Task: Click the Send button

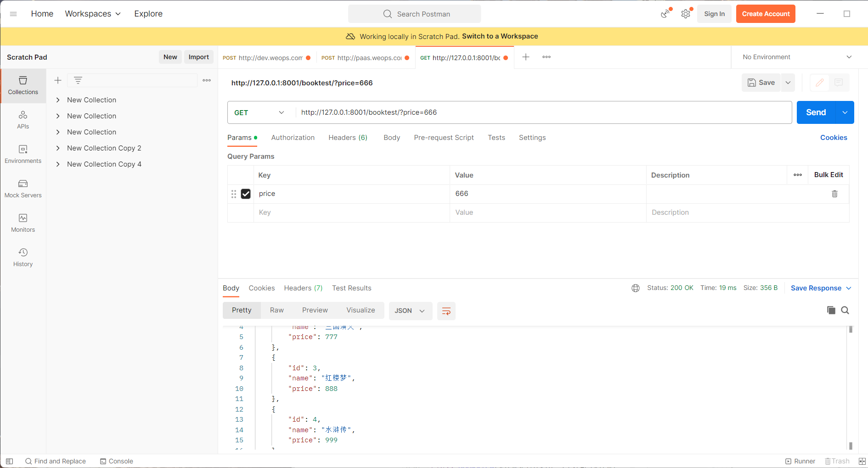Action: 816,112
